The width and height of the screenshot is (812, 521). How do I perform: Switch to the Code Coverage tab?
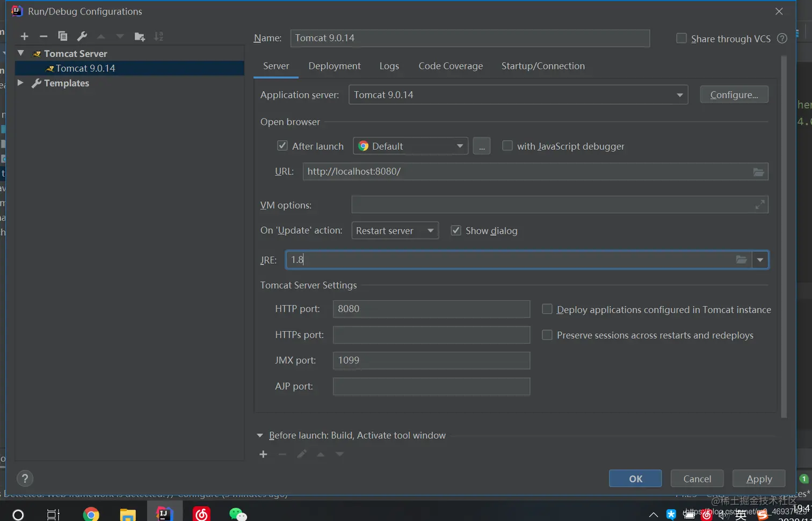pyautogui.click(x=451, y=66)
